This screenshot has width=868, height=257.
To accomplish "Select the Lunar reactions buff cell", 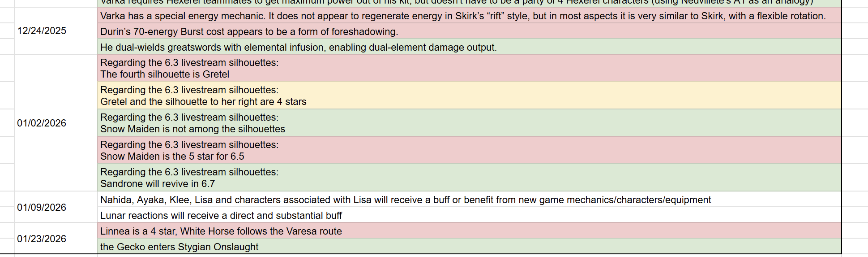I will (x=469, y=215).
